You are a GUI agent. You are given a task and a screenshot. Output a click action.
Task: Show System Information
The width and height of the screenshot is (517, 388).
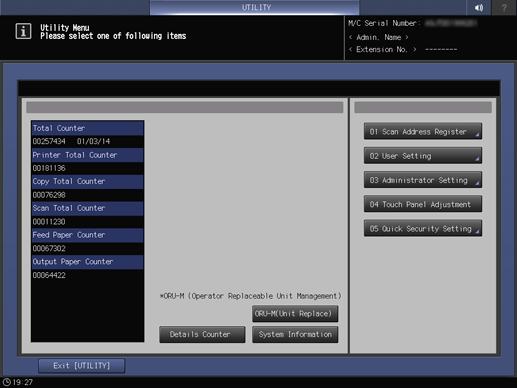[x=295, y=334]
